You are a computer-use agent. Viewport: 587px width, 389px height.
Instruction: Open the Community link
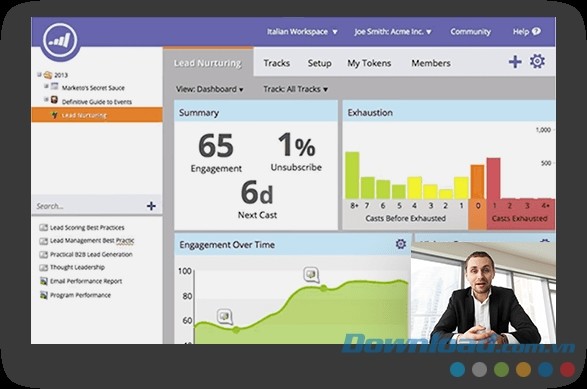pos(470,32)
